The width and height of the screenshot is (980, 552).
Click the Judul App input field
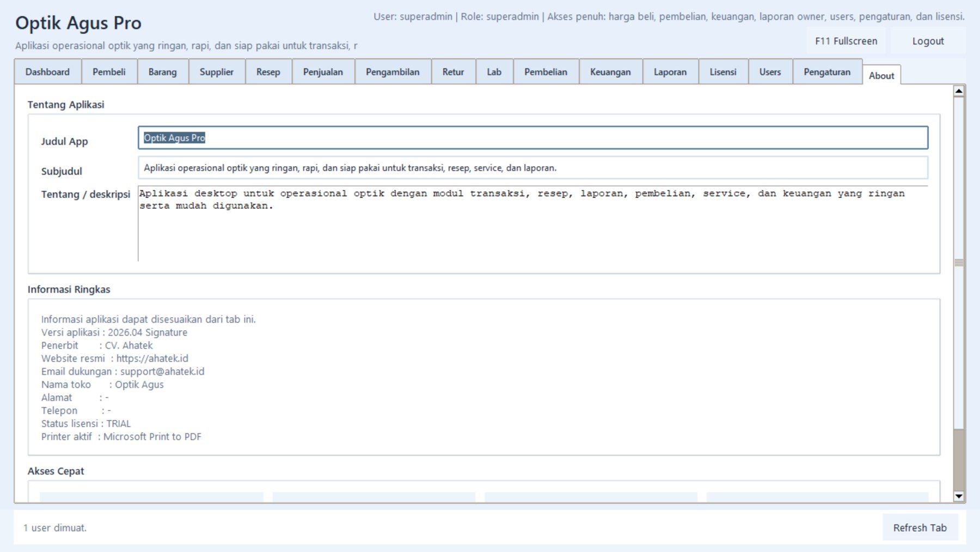point(532,138)
